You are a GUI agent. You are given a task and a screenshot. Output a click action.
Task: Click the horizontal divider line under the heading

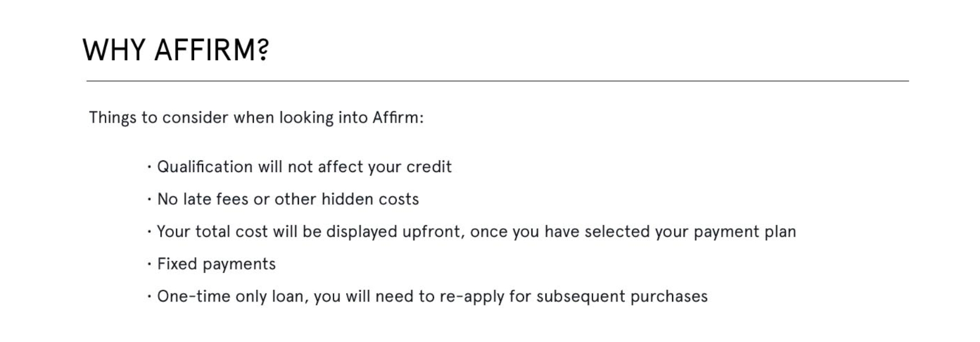(497, 81)
